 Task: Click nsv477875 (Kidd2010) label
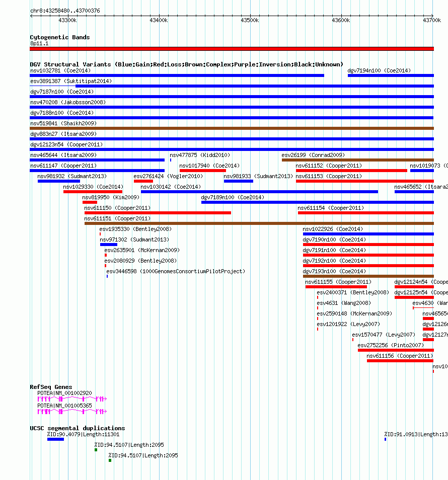200,155
